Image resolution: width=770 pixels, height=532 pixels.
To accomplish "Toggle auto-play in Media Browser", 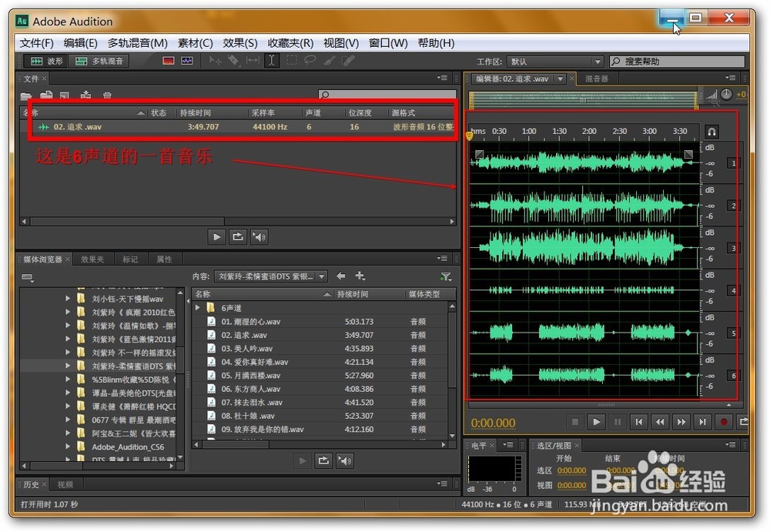I will 345,460.
